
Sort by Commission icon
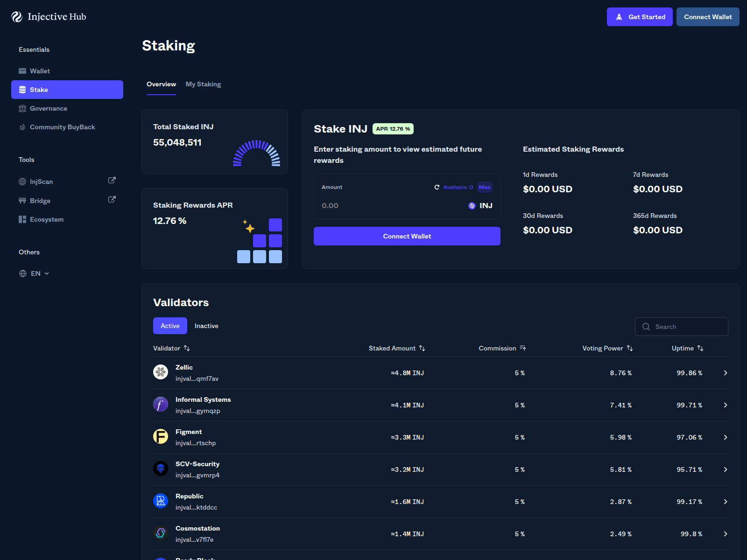pyautogui.click(x=523, y=348)
